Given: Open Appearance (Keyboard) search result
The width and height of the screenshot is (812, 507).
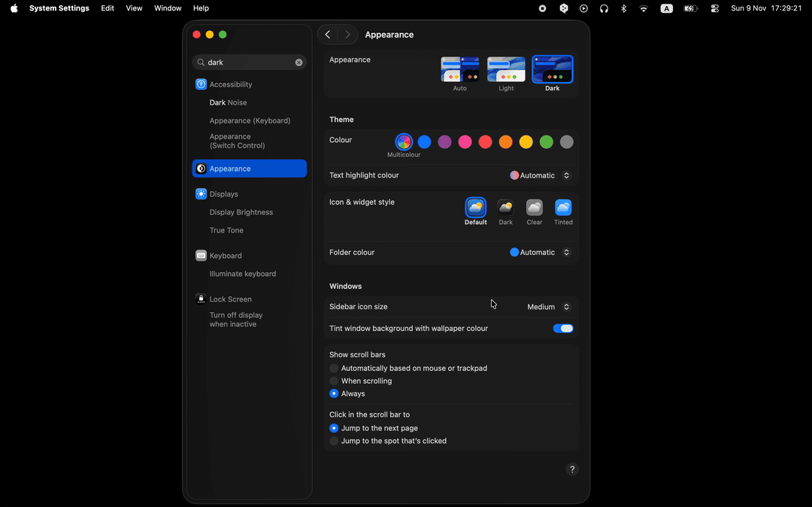Looking at the screenshot, I should pyautogui.click(x=250, y=120).
